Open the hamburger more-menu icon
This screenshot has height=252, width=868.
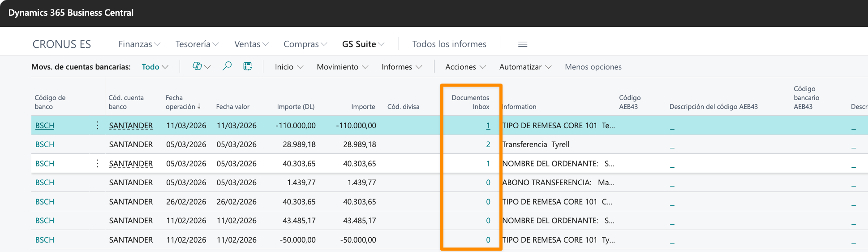(x=523, y=44)
